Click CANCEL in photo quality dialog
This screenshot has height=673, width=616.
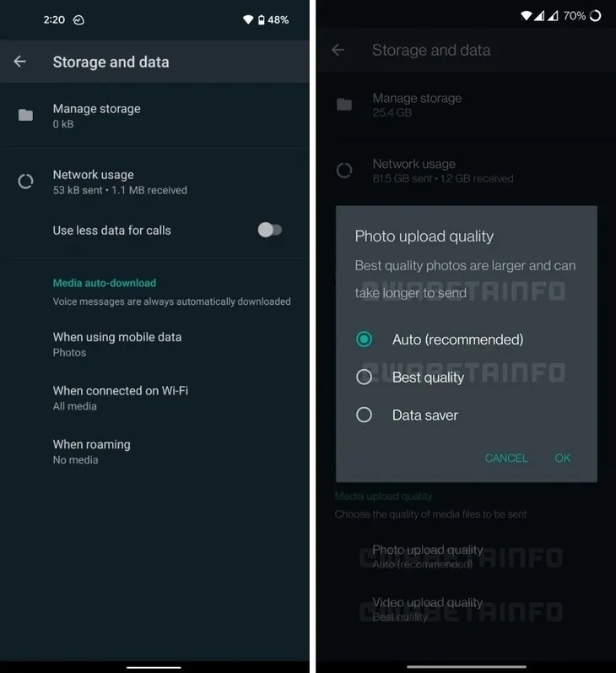click(x=506, y=458)
